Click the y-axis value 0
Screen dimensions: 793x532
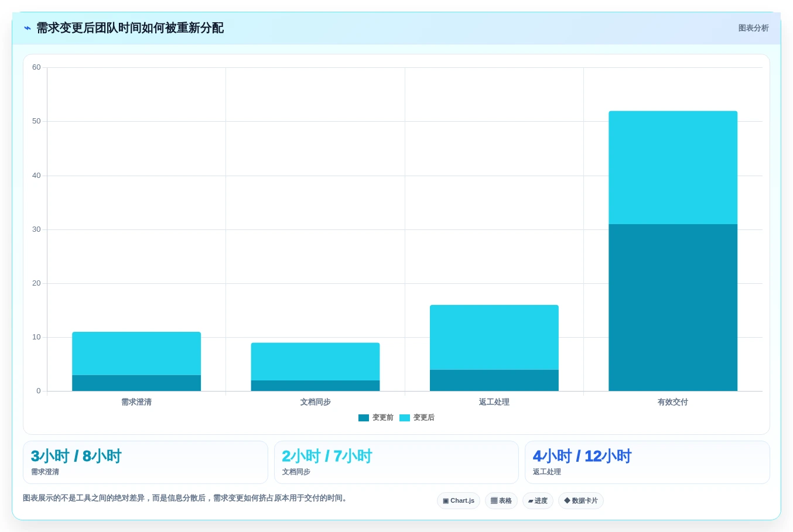(x=39, y=391)
